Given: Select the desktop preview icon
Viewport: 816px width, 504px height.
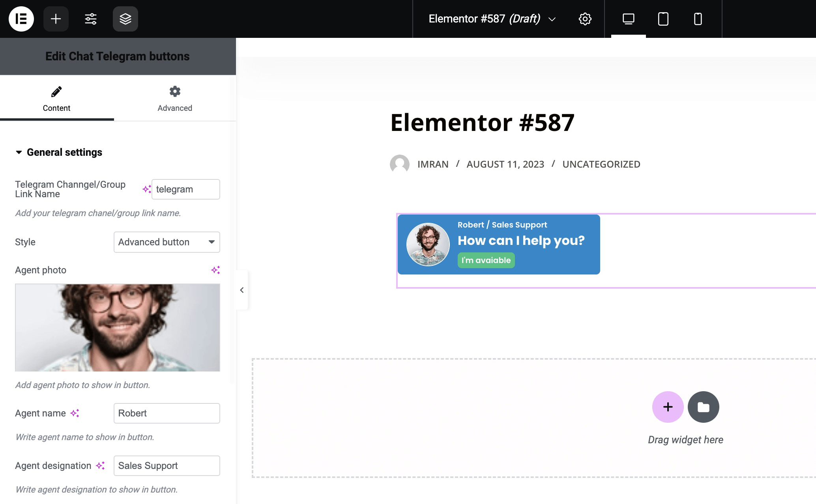Looking at the screenshot, I should [628, 19].
